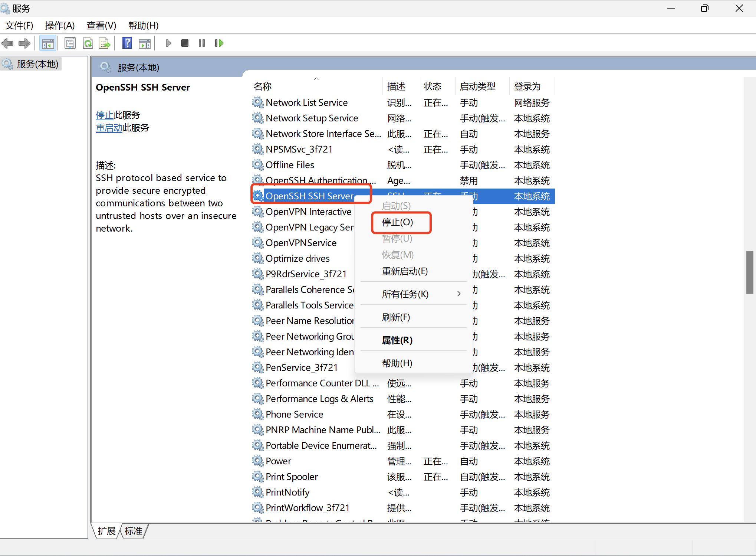Click the Restart Service toolbar icon

point(219,43)
